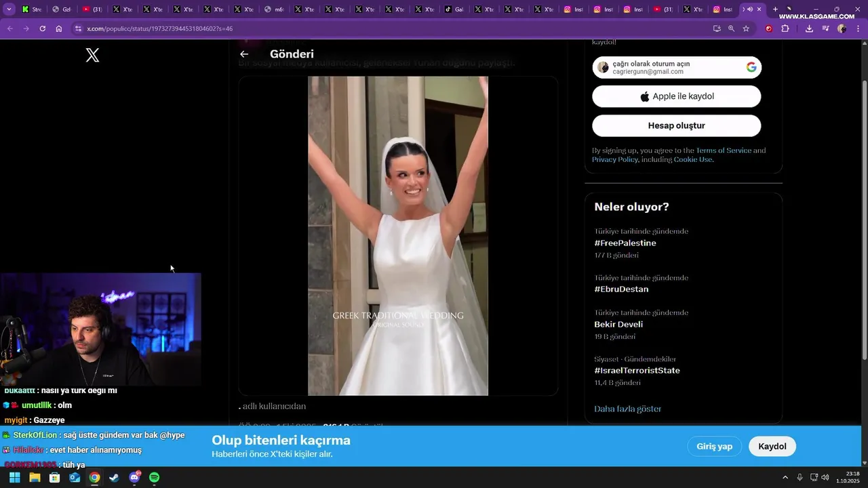Sign in with Google as çağrı
This screenshot has height=488, width=868.
pos(677,67)
